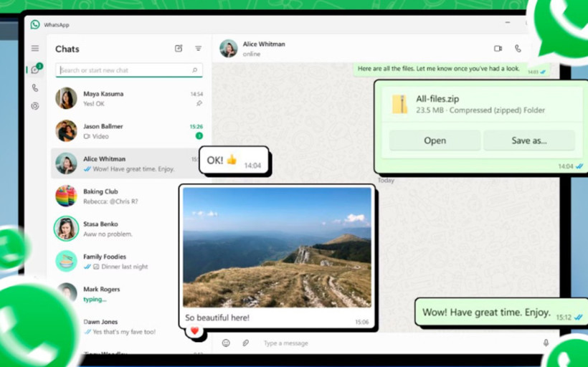Open the Family Foodies group chat
The height and width of the screenshot is (367, 588).
116,262
